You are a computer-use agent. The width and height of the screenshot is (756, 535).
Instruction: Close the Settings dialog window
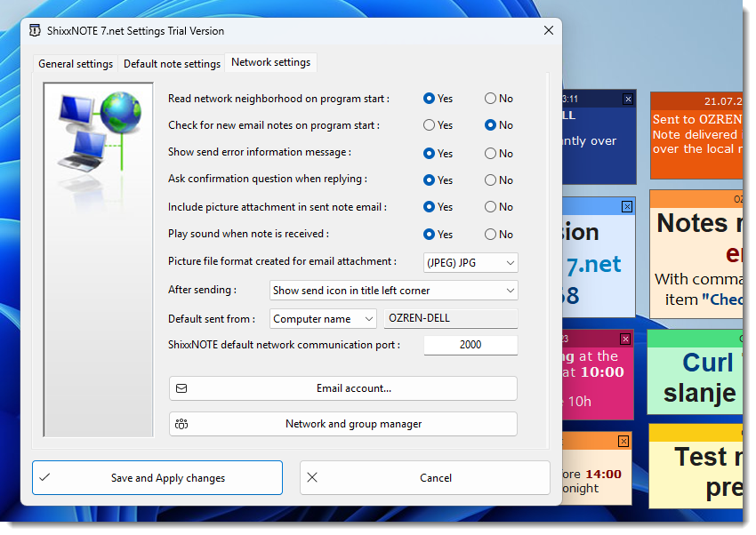point(548,30)
